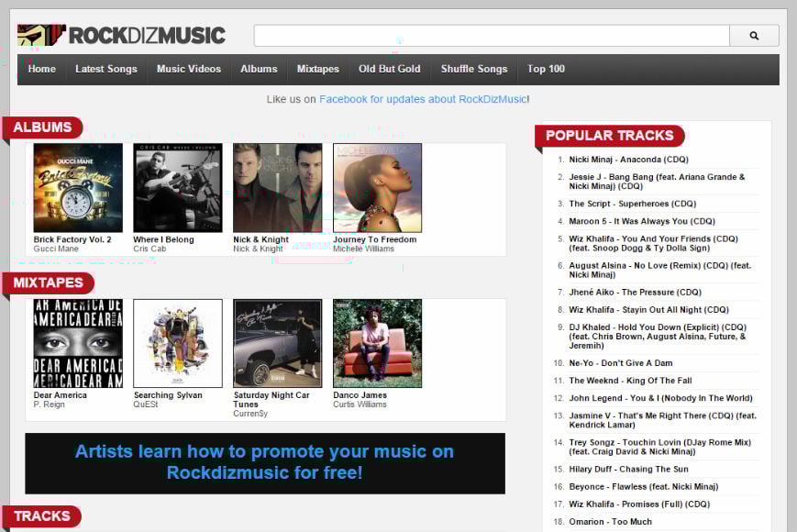Click the Curren$y artist name
This screenshot has height=532, width=797.
click(250, 414)
